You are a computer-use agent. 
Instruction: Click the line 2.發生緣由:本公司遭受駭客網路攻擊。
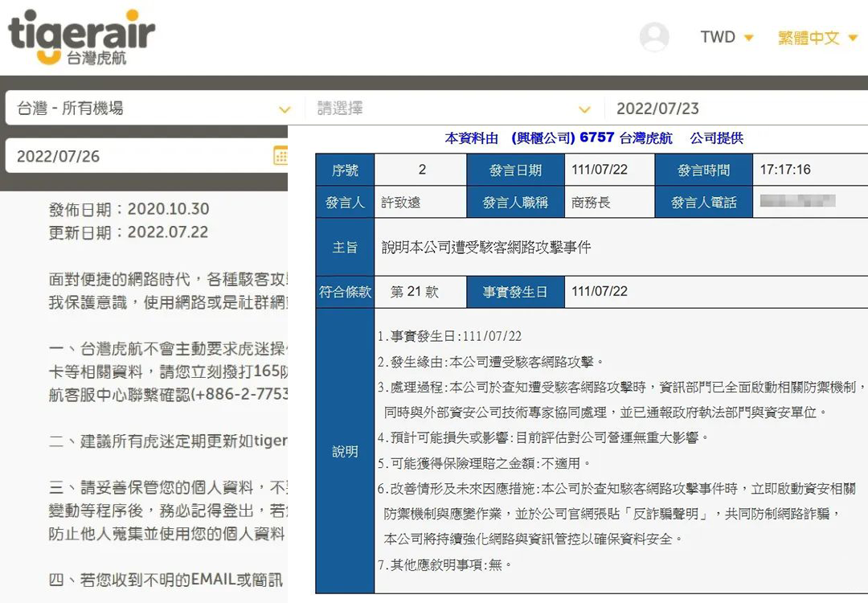(x=490, y=362)
